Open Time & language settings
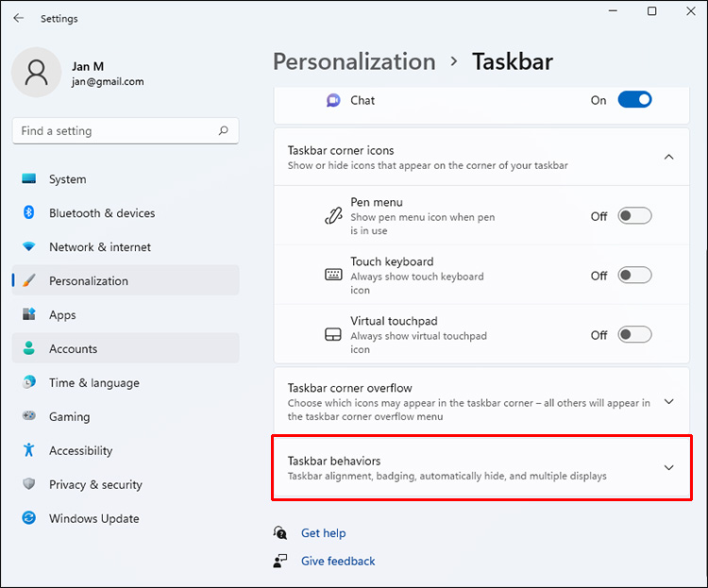This screenshot has width=708, height=588. coord(93,383)
